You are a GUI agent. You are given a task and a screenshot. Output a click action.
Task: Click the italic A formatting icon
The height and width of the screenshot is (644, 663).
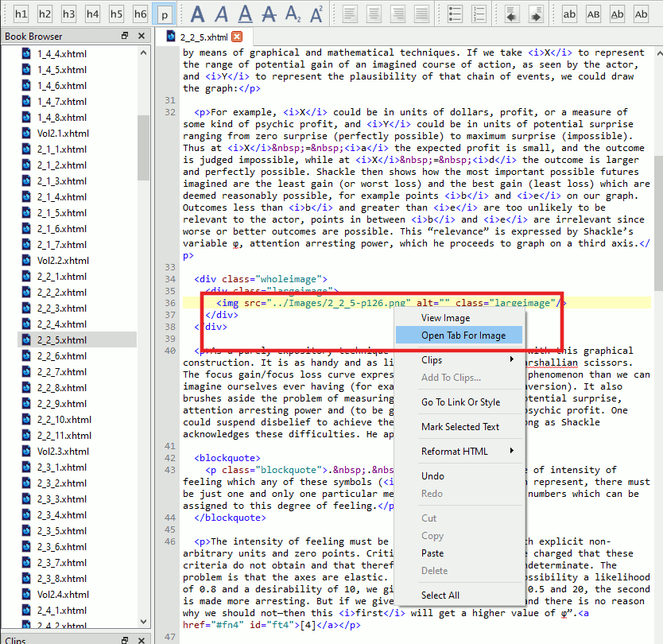tap(221, 14)
